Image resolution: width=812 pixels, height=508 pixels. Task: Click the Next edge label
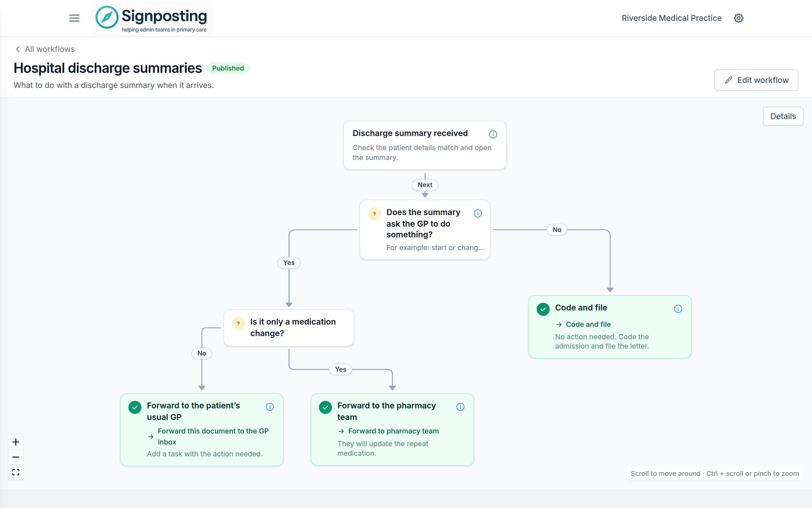pos(425,185)
